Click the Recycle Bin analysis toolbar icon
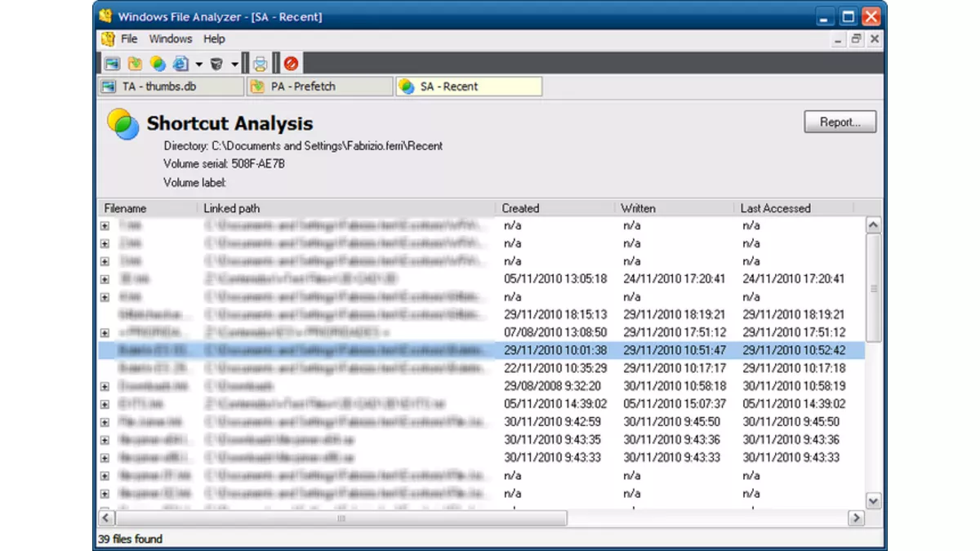980x551 pixels. point(216,64)
